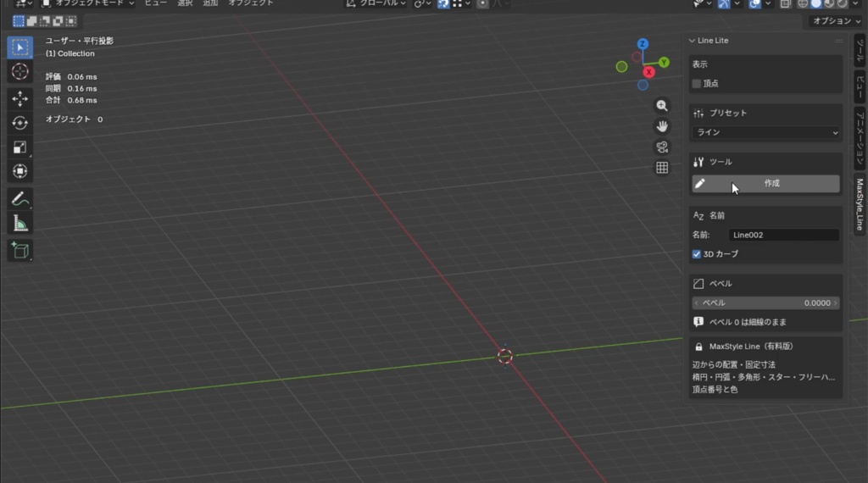Open the オブジェクトモード mode dropdown
The image size is (868, 483).
pos(88,3)
